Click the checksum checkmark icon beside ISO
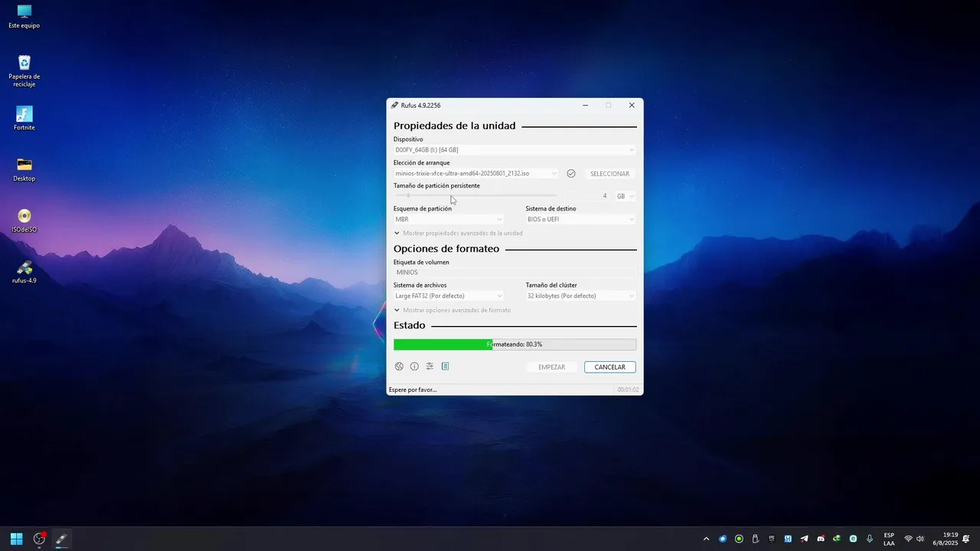This screenshot has height=551, width=980. tap(570, 174)
